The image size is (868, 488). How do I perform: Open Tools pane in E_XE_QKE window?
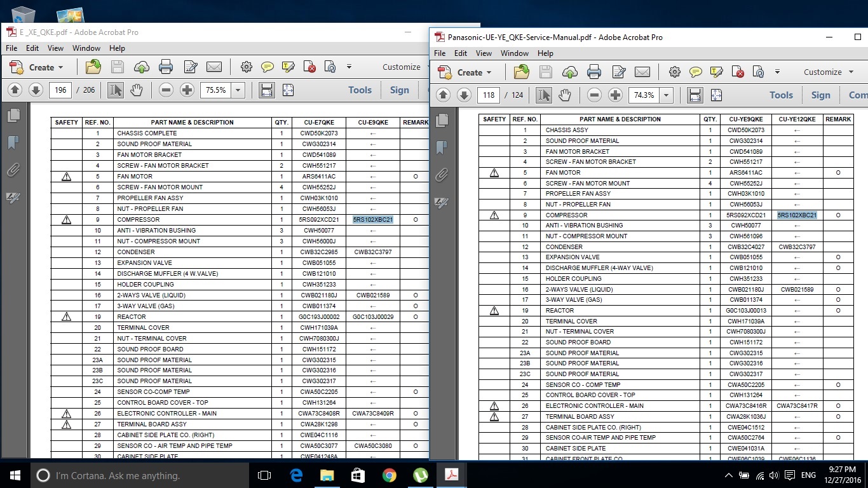point(360,90)
